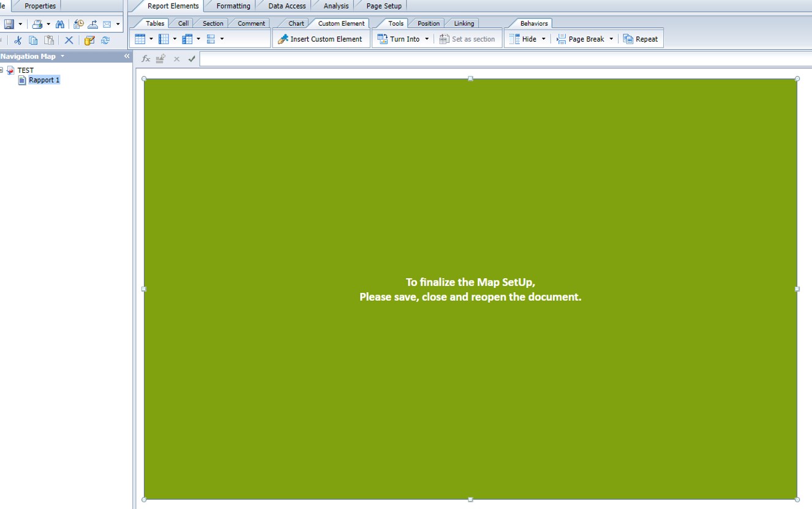The height and width of the screenshot is (509, 812).
Task: Insert a horizontal table icon
Action: [x=164, y=39]
